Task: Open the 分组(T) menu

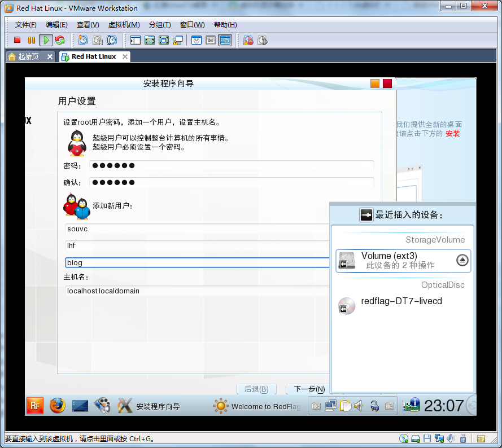Action: [160, 25]
